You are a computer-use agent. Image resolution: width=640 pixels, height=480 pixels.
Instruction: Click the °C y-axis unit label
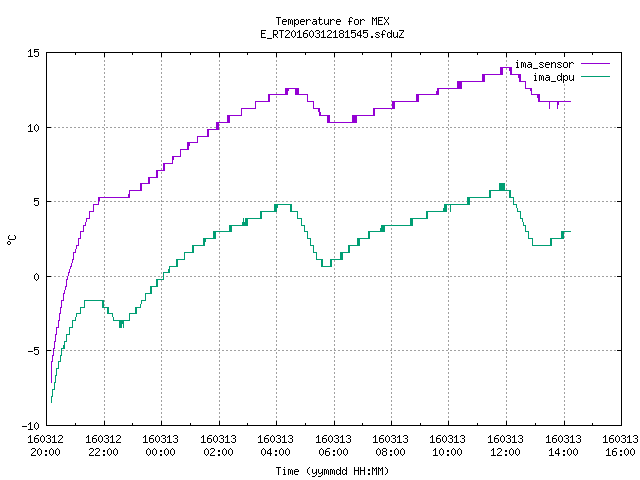point(12,240)
